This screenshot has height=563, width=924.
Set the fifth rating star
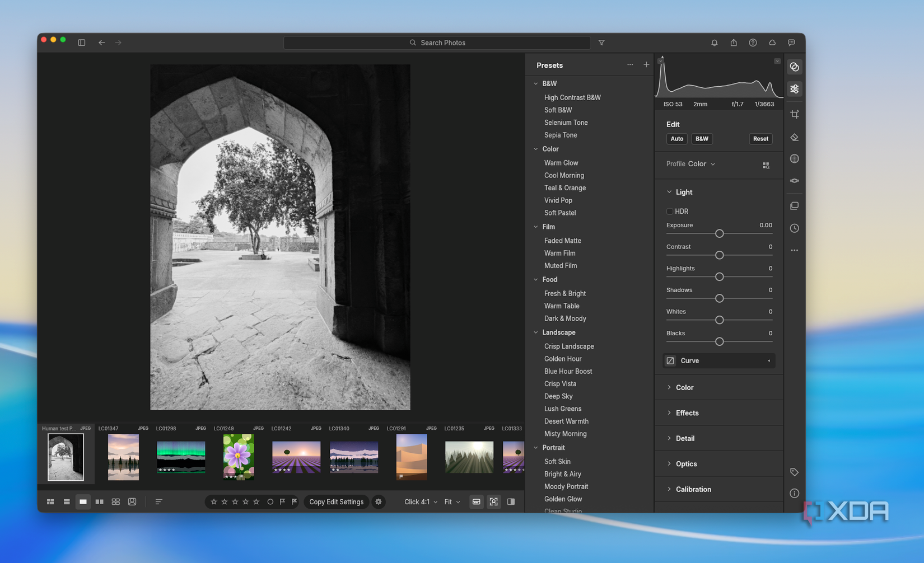256,502
